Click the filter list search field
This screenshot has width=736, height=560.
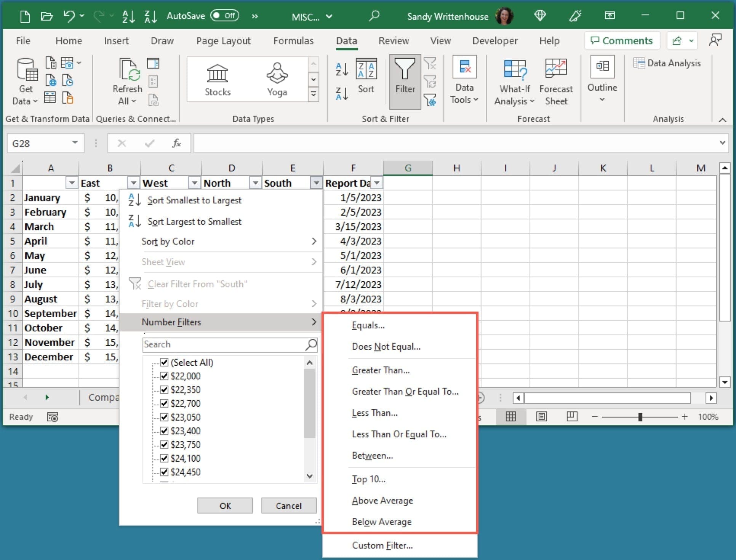pos(225,344)
